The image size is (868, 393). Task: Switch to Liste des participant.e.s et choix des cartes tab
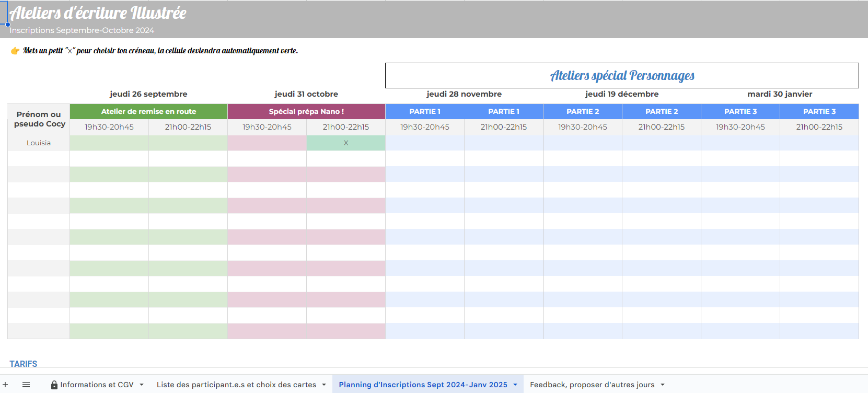click(236, 385)
